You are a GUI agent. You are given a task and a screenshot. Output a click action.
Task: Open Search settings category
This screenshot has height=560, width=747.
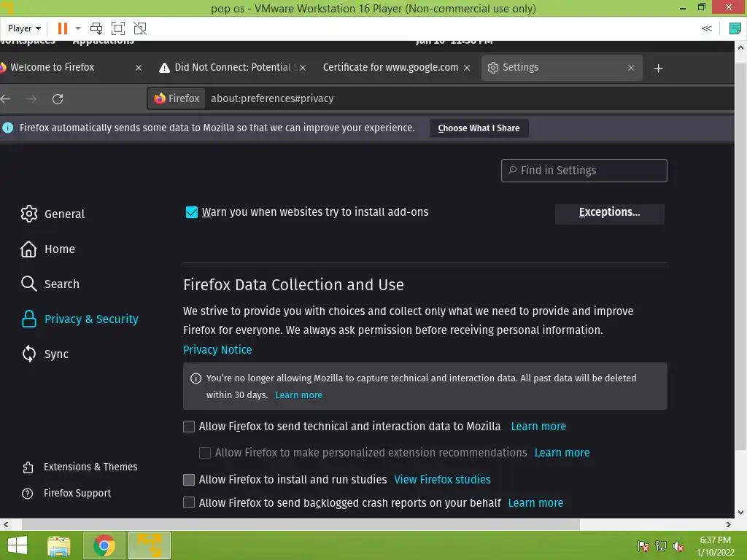pyautogui.click(x=50, y=284)
